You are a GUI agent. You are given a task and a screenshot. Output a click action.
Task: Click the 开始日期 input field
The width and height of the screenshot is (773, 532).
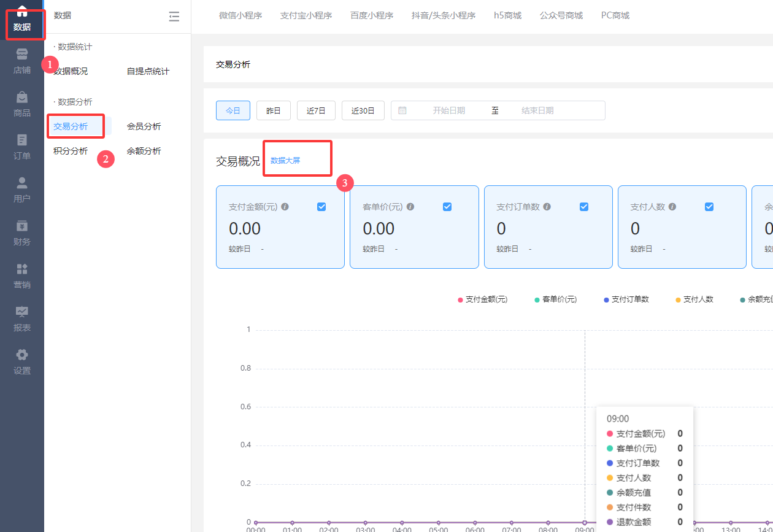click(x=449, y=110)
